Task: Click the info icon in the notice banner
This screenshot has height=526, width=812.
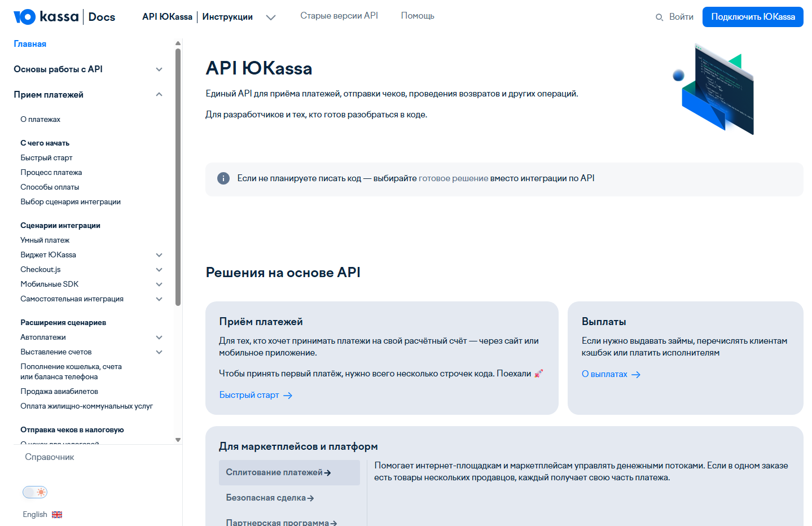Action: (223, 178)
